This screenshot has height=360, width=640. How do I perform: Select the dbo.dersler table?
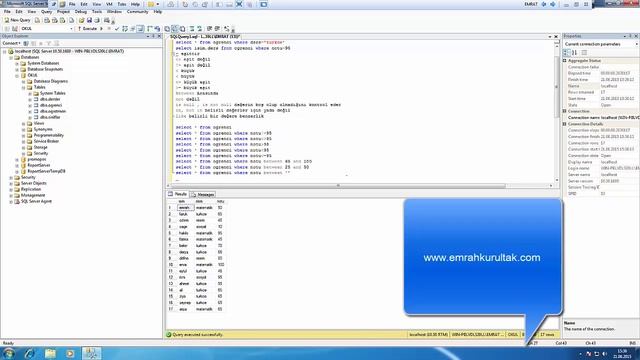(50, 99)
